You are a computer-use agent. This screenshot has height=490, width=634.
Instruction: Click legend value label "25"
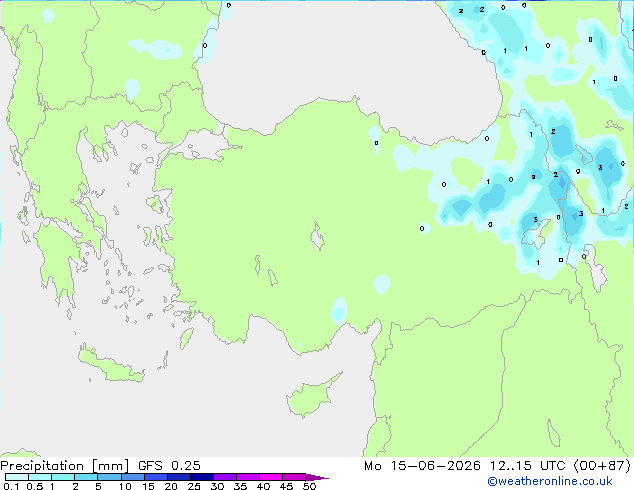(194, 486)
